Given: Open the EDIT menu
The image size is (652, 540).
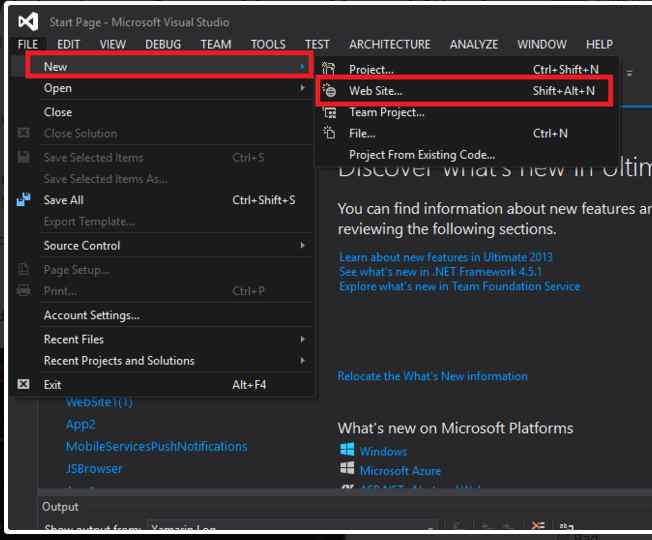Looking at the screenshot, I should (69, 44).
